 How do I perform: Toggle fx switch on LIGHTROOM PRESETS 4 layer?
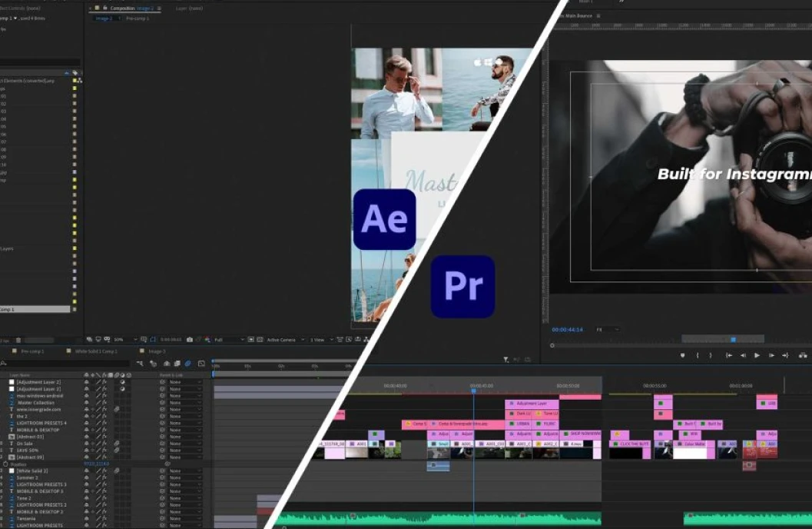pyautogui.click(x=104, y=423)
